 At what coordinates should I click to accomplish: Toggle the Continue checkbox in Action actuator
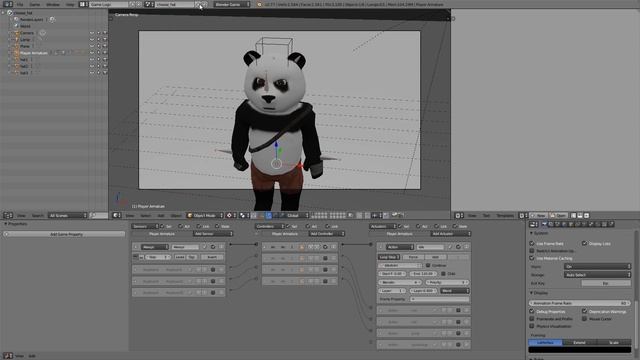point(428,266)
